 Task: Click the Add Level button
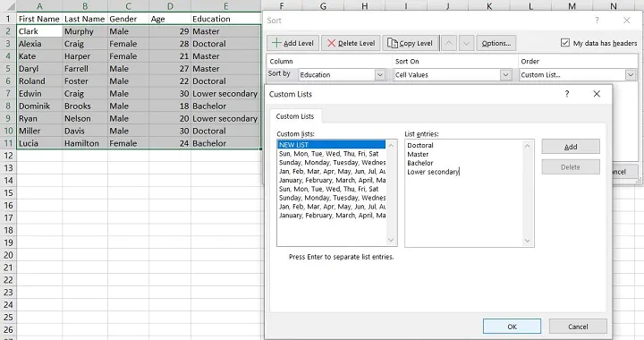[x=292, y=43]
